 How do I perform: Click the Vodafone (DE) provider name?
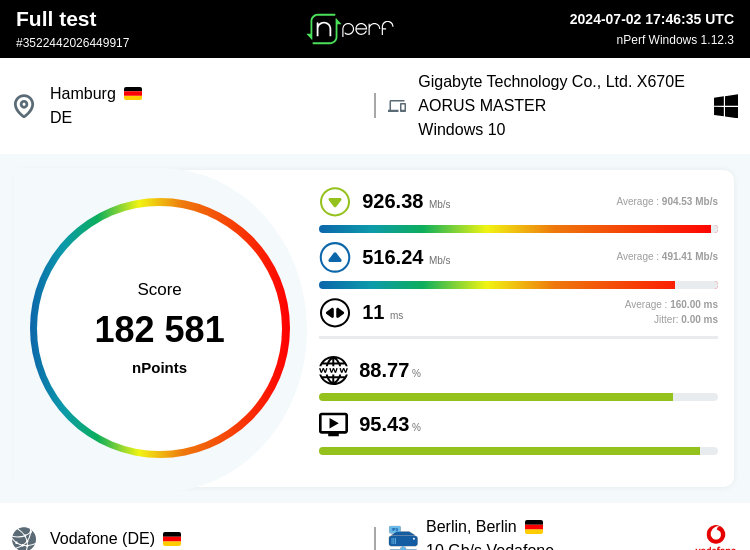[x=102, y=539]
